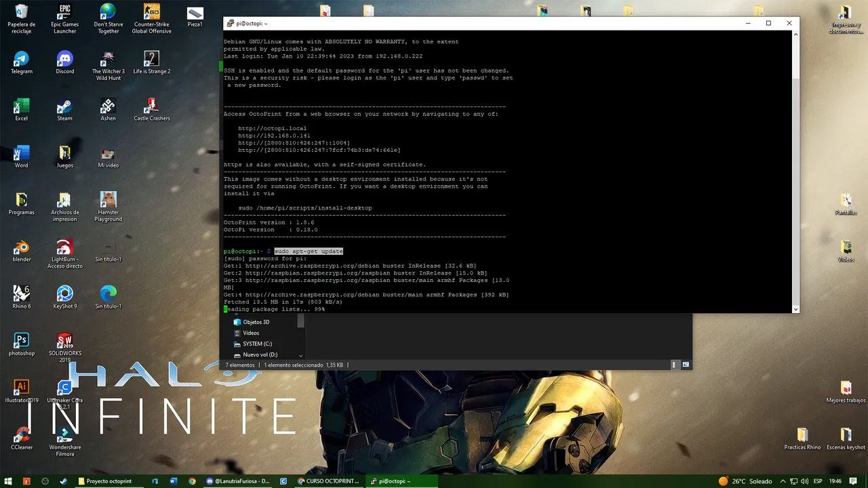Open the Discord desktop shortcut
The width and height of the screenshot is (868, 488).
click(64, 62)
